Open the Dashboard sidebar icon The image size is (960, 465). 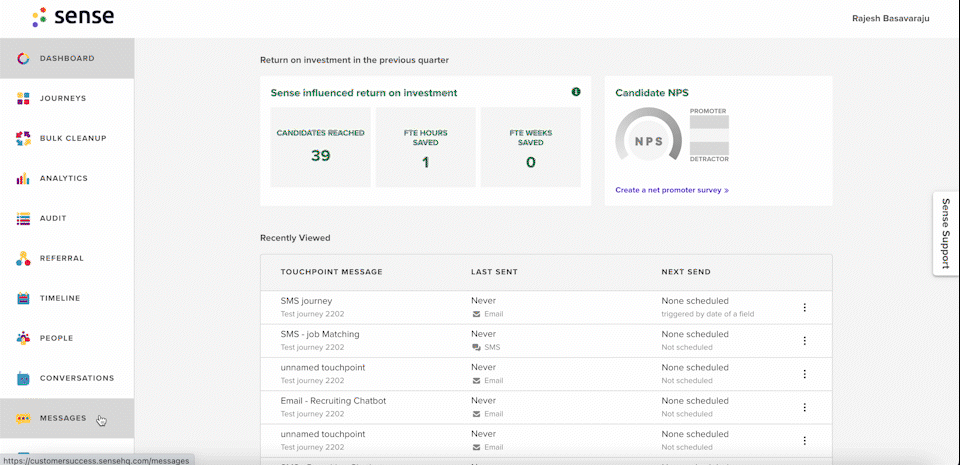(23, 59)
